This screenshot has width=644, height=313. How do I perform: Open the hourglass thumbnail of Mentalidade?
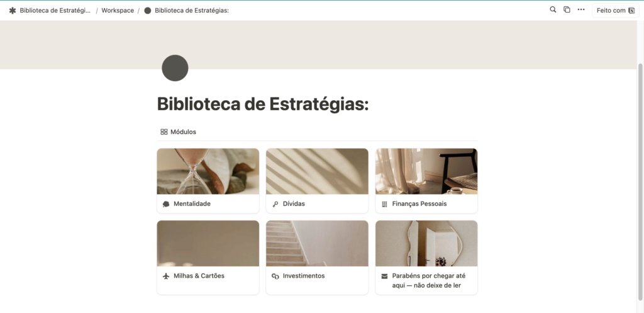pyautogui.click(x=208, y=171)
